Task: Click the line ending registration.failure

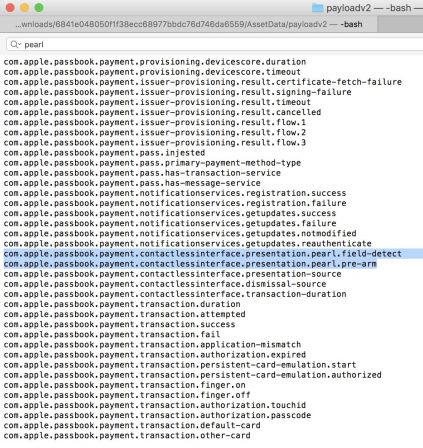Action: [175, 203]
